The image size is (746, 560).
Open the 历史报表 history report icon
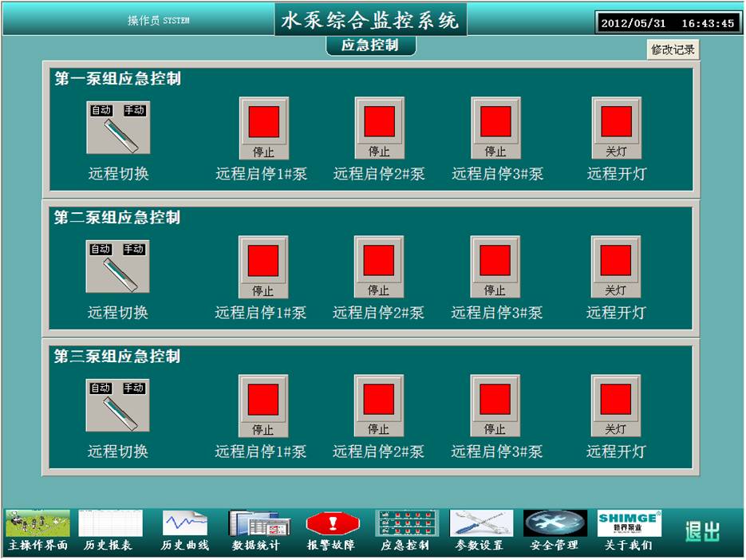pyautogui.click(x=110, y=524)
